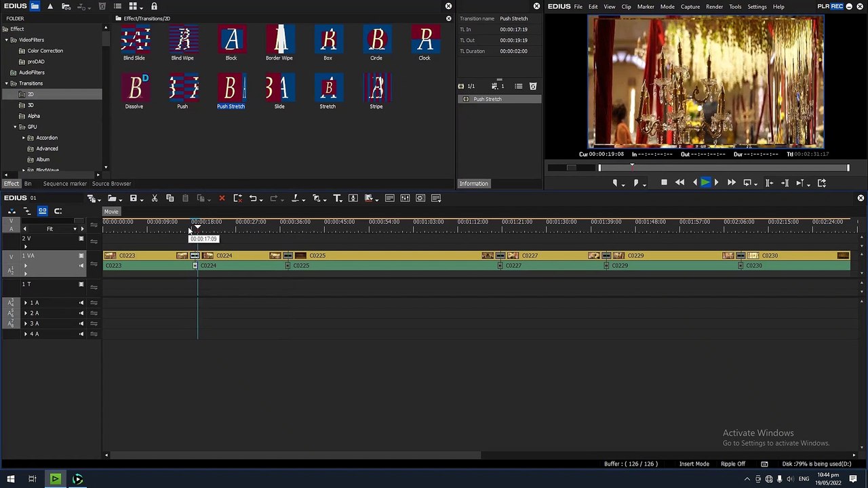Viewport: 868px width, 488px height.
Task: Open the Render menu
Action: click(714, 7)
